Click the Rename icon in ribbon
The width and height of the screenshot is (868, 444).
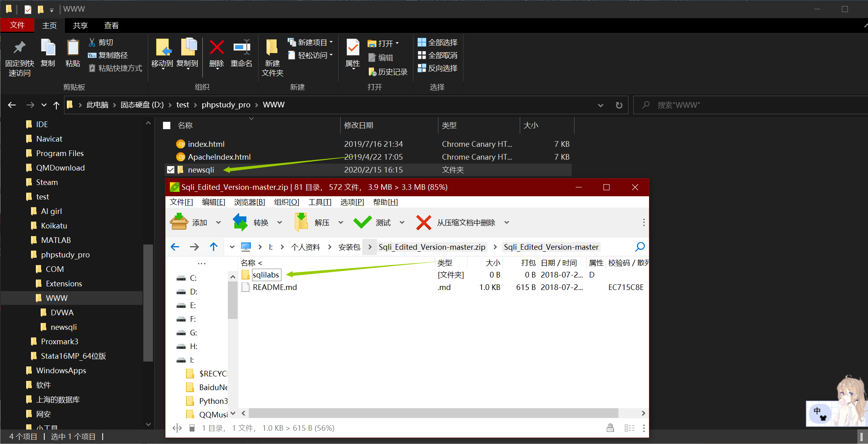242,48
